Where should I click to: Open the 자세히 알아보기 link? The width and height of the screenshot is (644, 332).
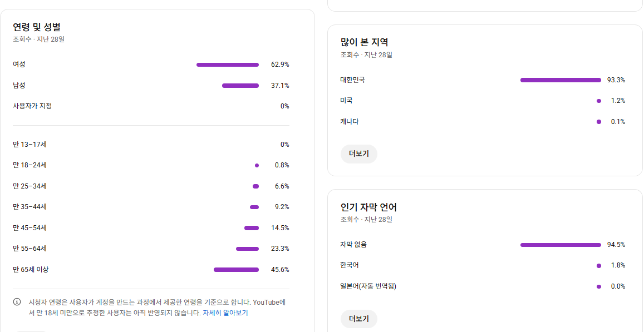pyautogui.click(x=225, y=313)
